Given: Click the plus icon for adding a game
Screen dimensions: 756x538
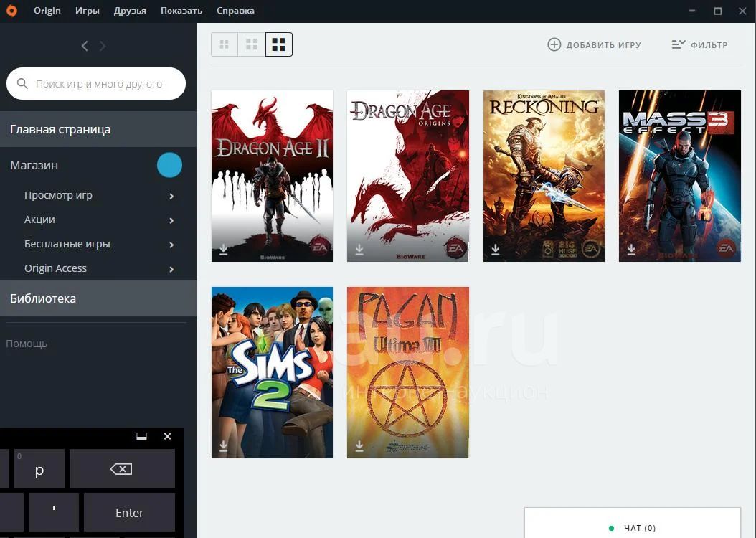Looking at the screenshot, I should click(x=554, y=44).
